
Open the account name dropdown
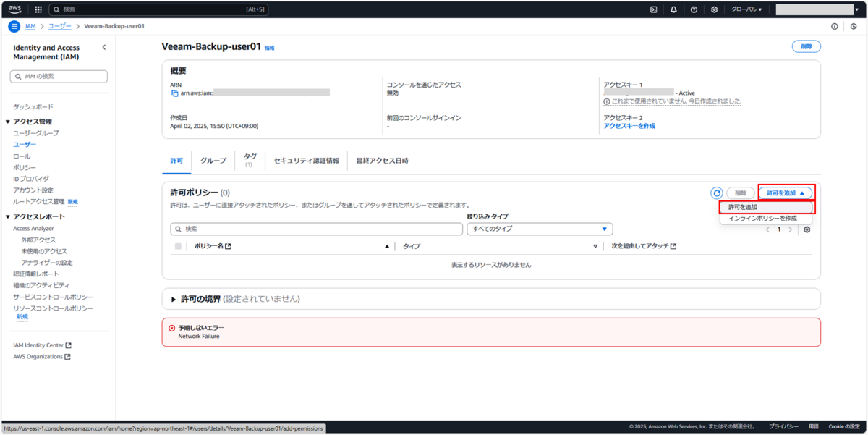[x=817, y=9]
